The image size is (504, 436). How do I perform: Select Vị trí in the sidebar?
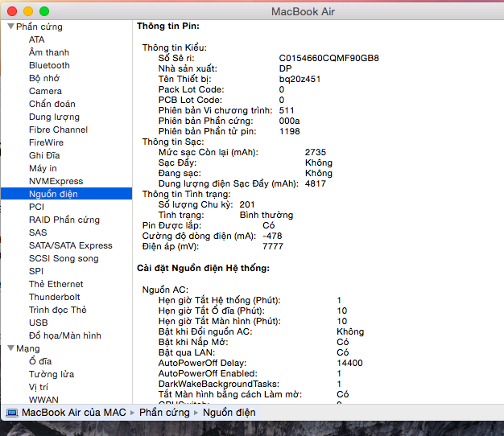pyautogui.click(x=39, y=387)
